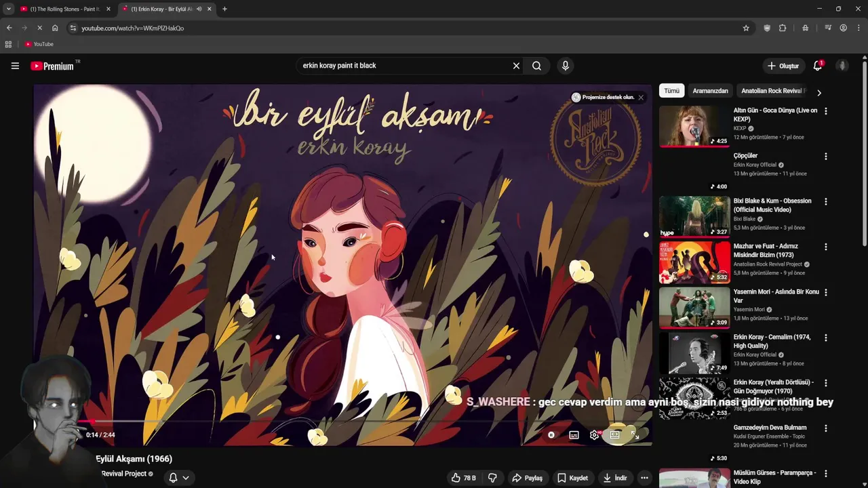Show more filter chips with right arrow

[x=818, y=92]
